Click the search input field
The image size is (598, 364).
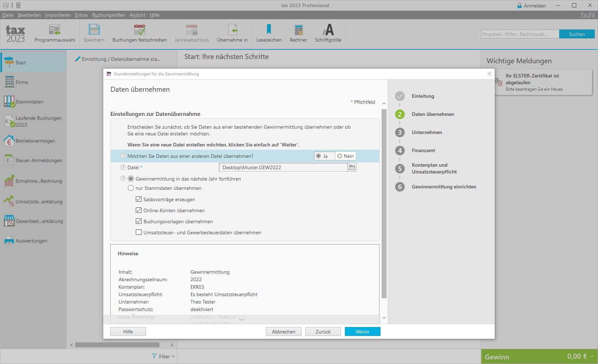520,34
